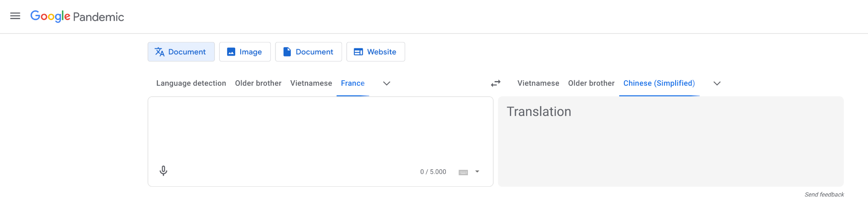Click the Google logo
Image resolution: width=868 pixels, height=216 pixels.
[50, 17]
